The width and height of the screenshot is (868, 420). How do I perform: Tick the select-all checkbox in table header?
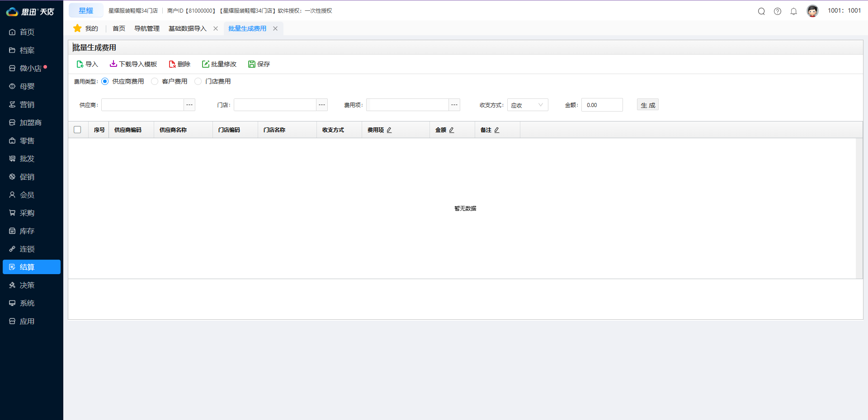tap(77, 130)
